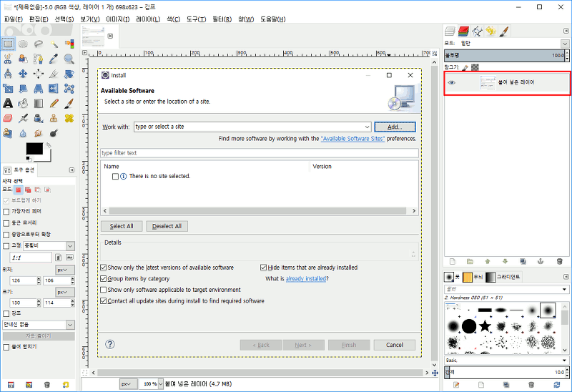Open the 안내선 없음 guides dropdown

[x=39, y=325]
